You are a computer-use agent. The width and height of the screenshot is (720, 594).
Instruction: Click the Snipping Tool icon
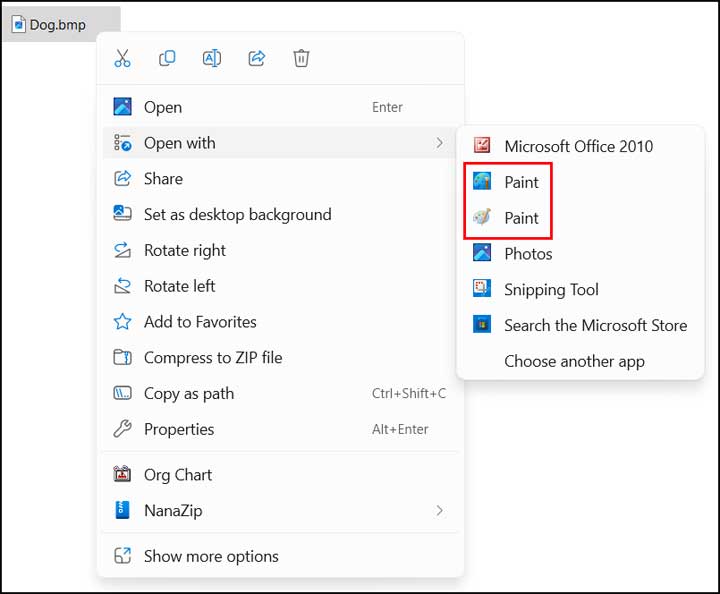pyautogui.click(x=482, y=288)
